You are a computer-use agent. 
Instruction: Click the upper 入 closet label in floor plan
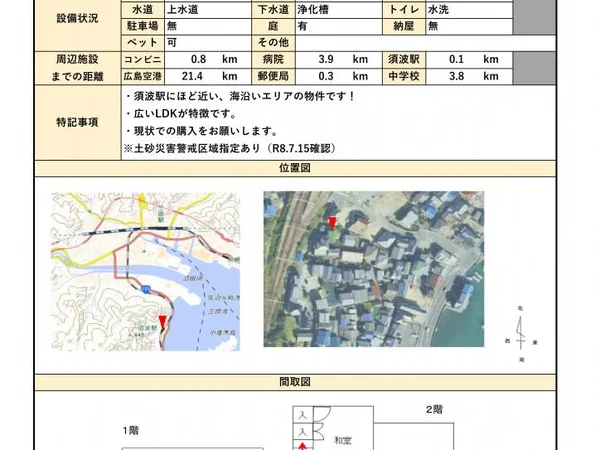click(x=303, y=415)
